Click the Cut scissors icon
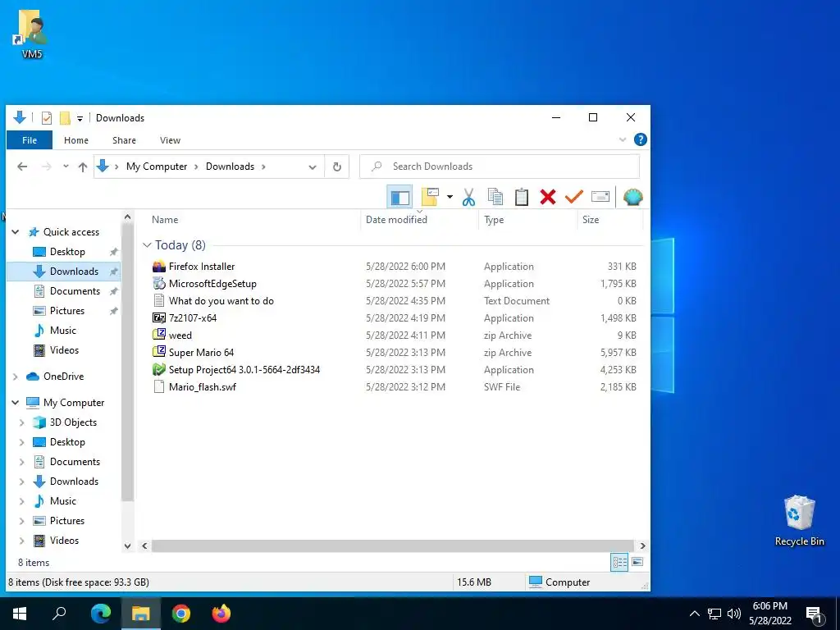The width and height of the screenshot is (840, 630). (x=468, y=197)
